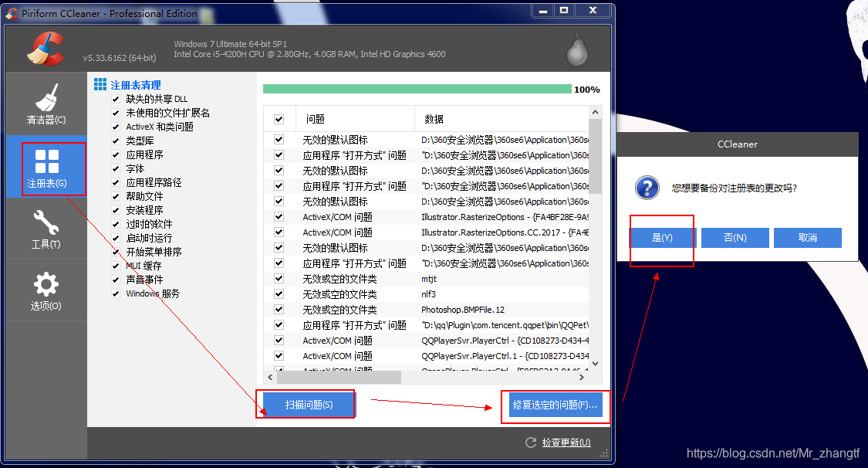Open the 工具(T) tools section

(x=46, y=229)
